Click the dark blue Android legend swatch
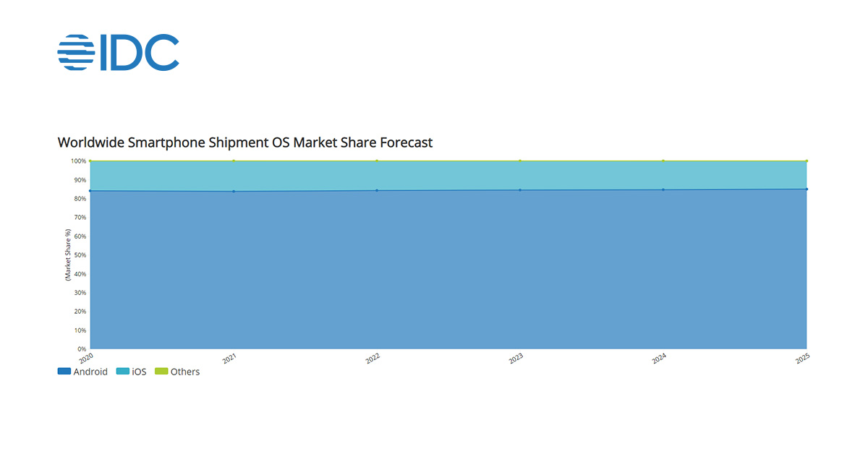This screenshot has width=868, height=470. [64, 372]
